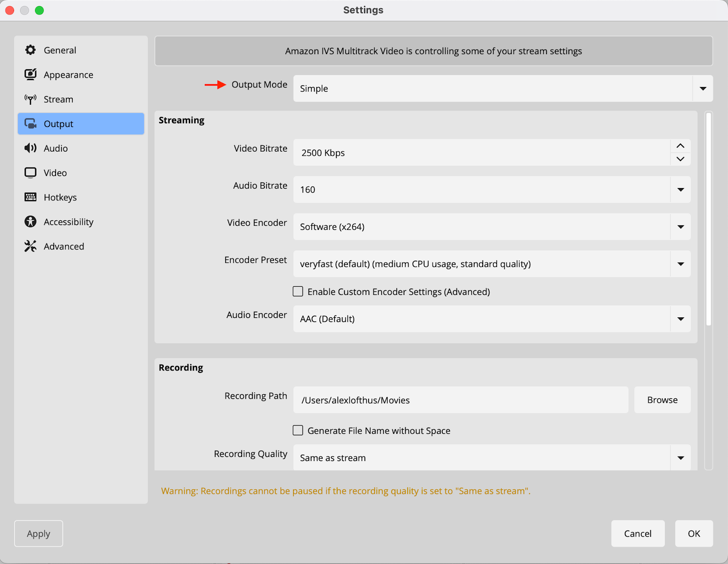728x564 pixels.
Task: Select the Hotkeys keyboard icon
Action: click(x=30, y=197)
